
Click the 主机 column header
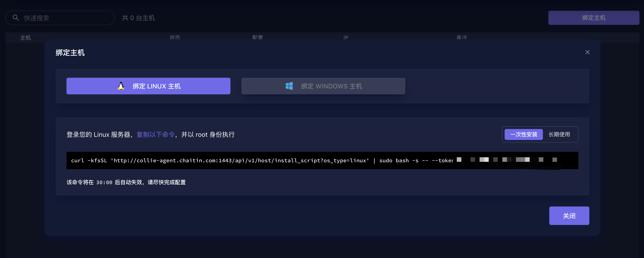pyautogui.click(x=26, y=38)
